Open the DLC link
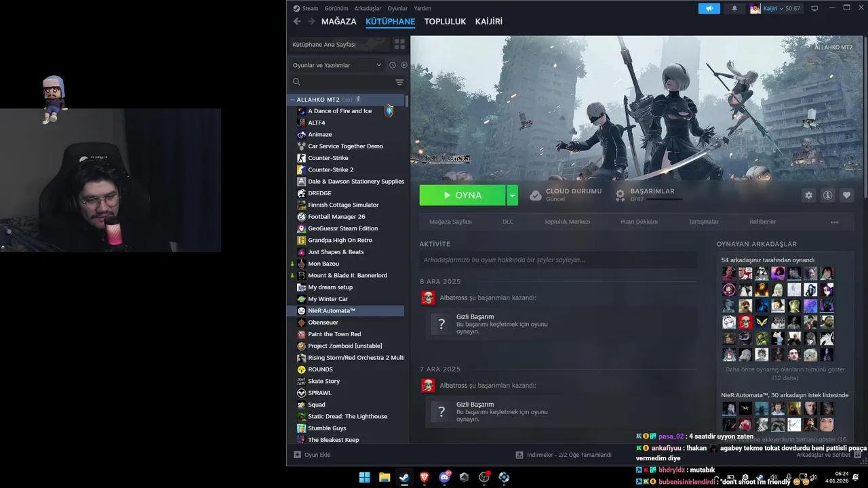The height and width of the screenshot is (488, 868). (508, 222)
